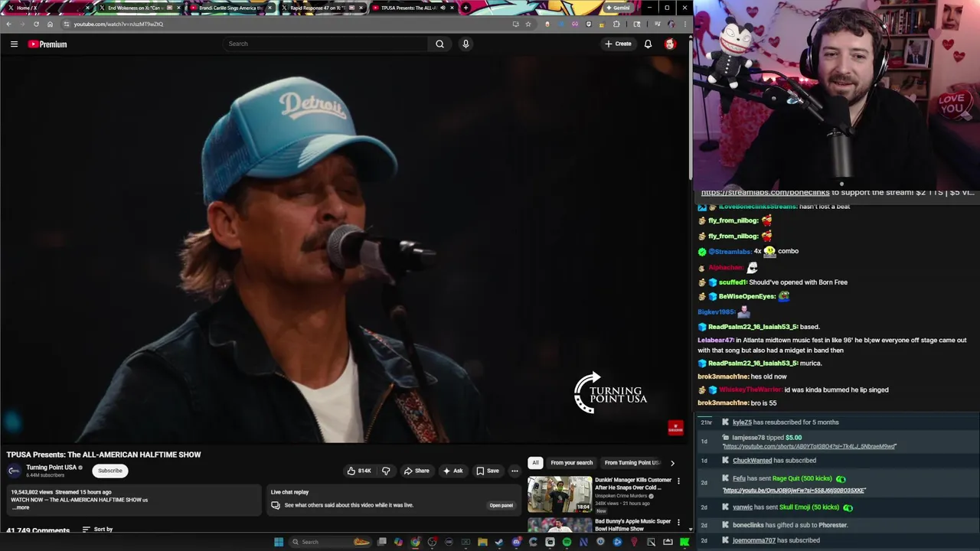Click the Ask button below the video
Image resolution: width=980 pixels, height=551 pixels.
(x=452, y=471)
